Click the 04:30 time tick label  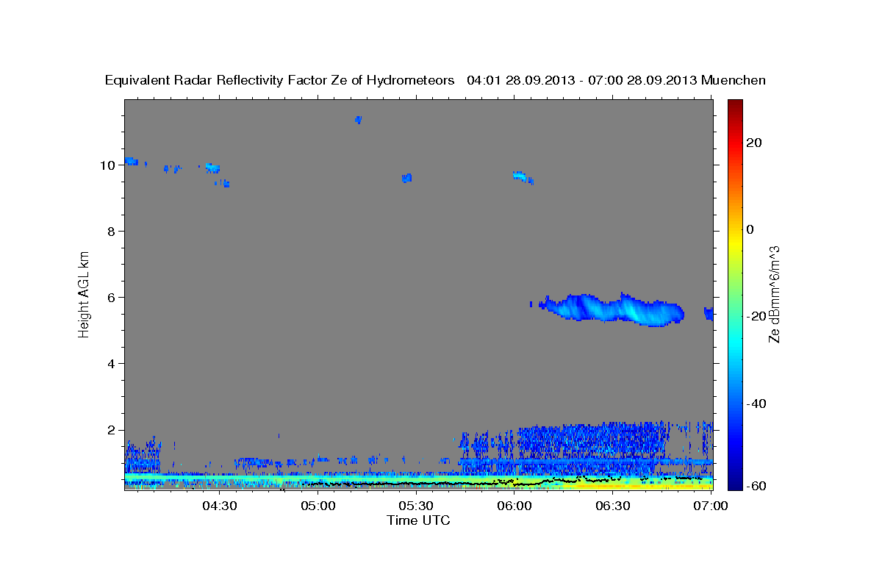[220, 506]
